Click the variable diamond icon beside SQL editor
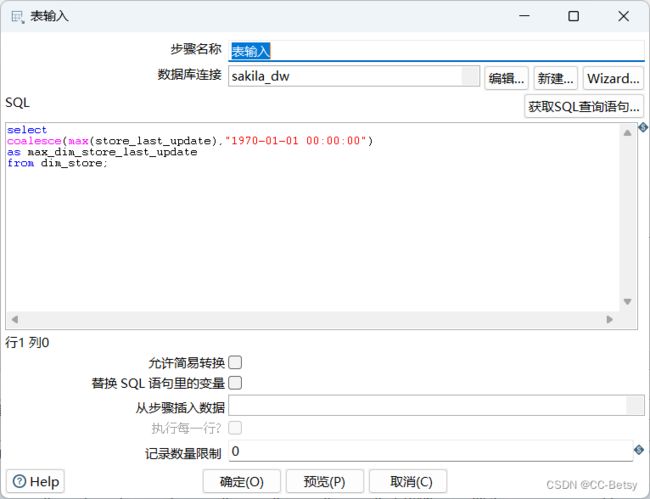Image resolution: width=650 pixels, height=499 pixels. click(x=643, y=127)
